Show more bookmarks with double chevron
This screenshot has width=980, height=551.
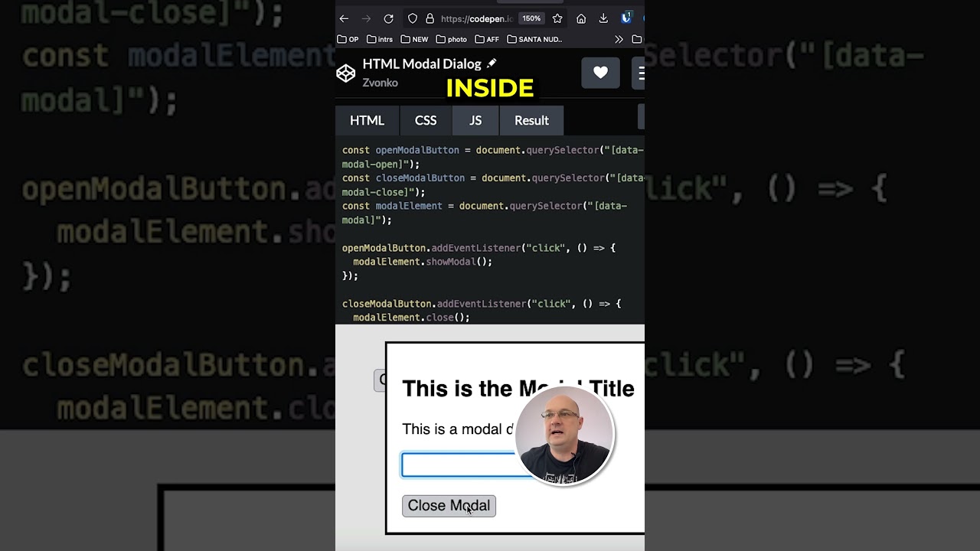tap(619, 39)
